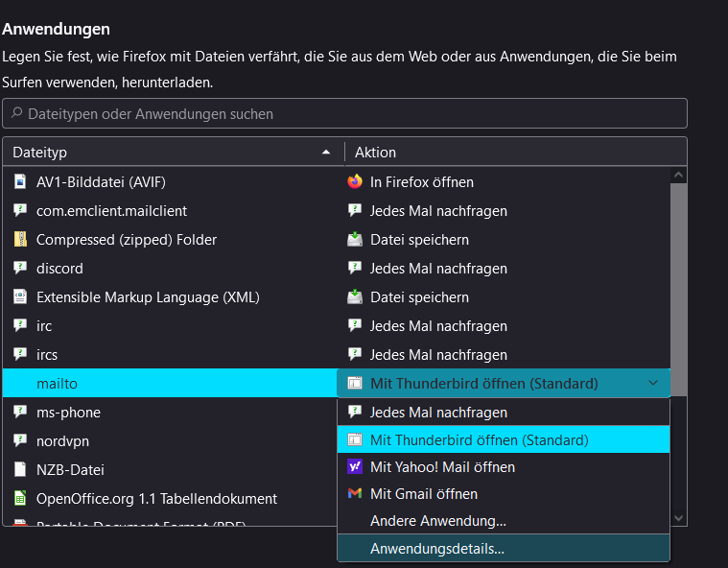728x568 pixels.
Task: Click Jedes Mal nachfragen for discord
Action: point(438,269)
